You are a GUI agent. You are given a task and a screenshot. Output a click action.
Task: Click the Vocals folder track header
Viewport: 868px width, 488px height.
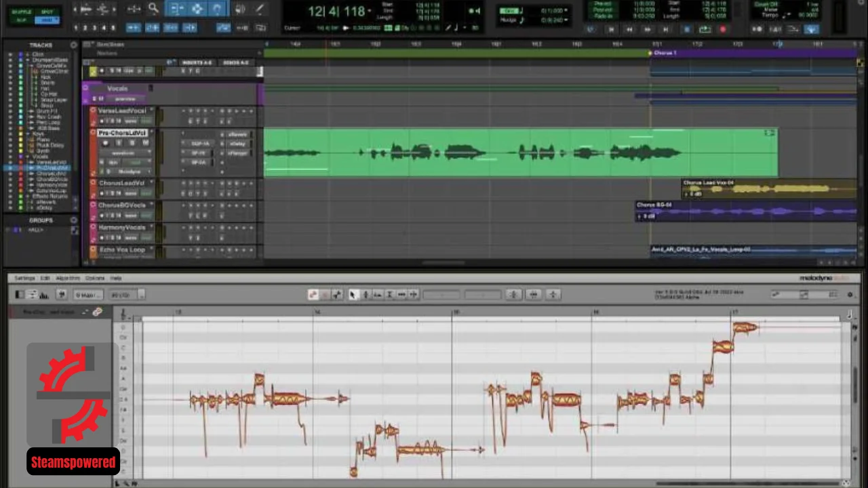(x=117, y=88)
